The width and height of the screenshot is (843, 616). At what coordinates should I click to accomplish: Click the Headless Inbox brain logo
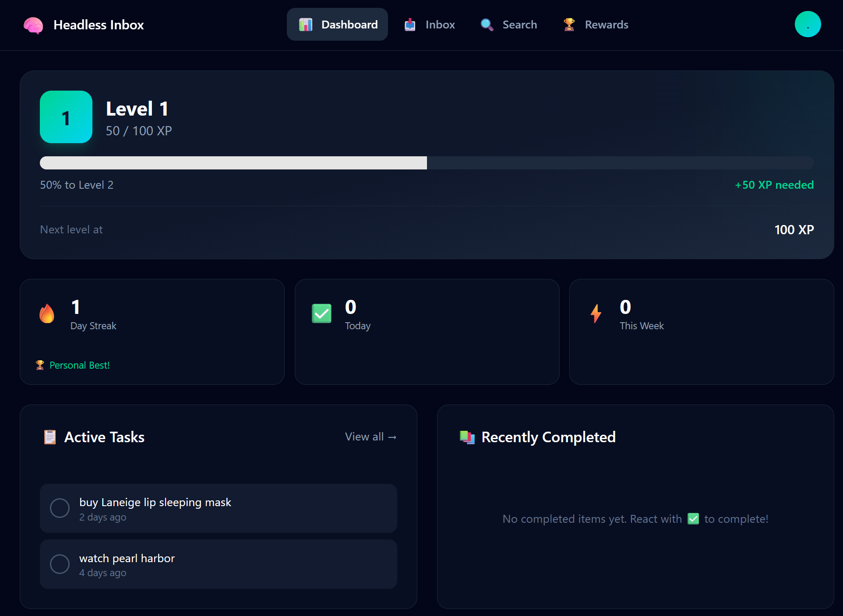(33, 25)
